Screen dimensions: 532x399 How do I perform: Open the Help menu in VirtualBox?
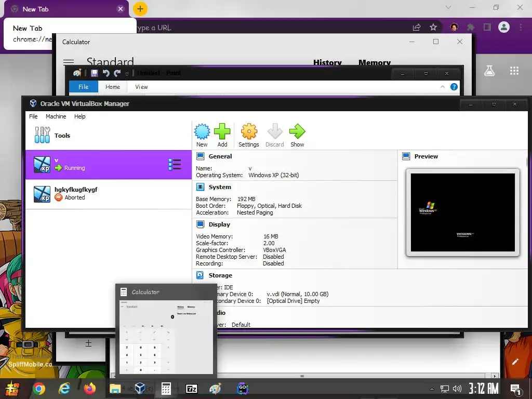point(79,116)
